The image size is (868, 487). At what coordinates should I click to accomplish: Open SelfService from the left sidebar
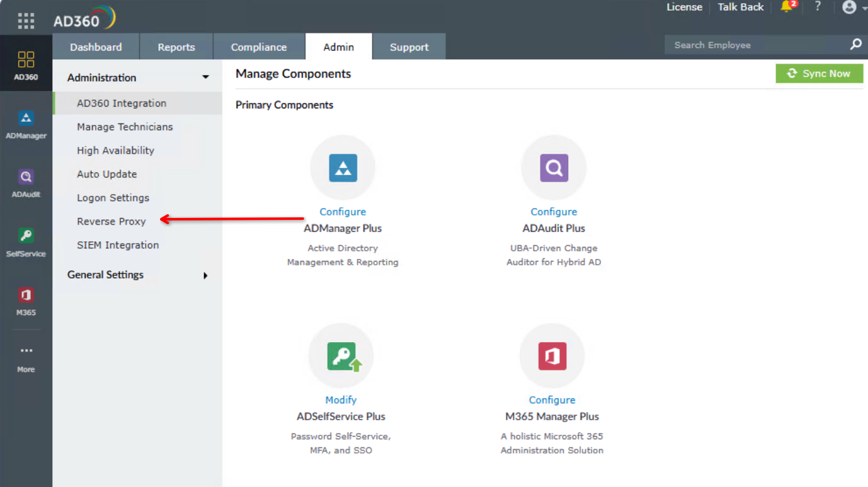tap(26, 243)
